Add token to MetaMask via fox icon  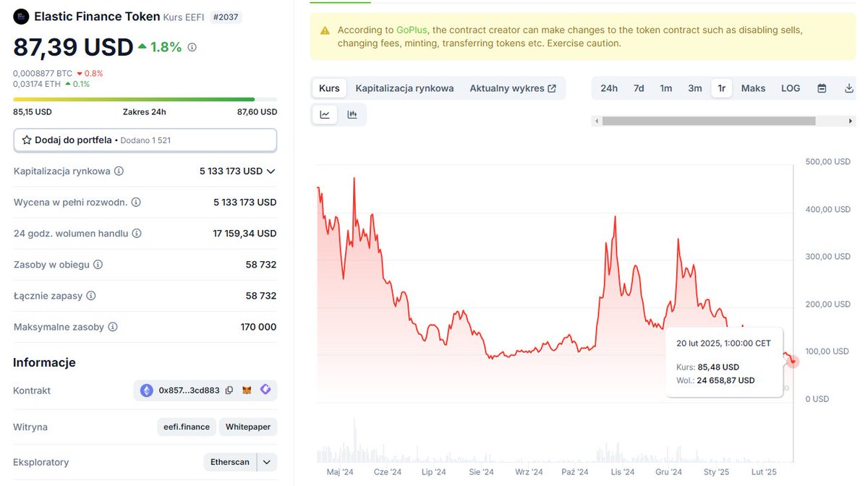tap(247, 391)
